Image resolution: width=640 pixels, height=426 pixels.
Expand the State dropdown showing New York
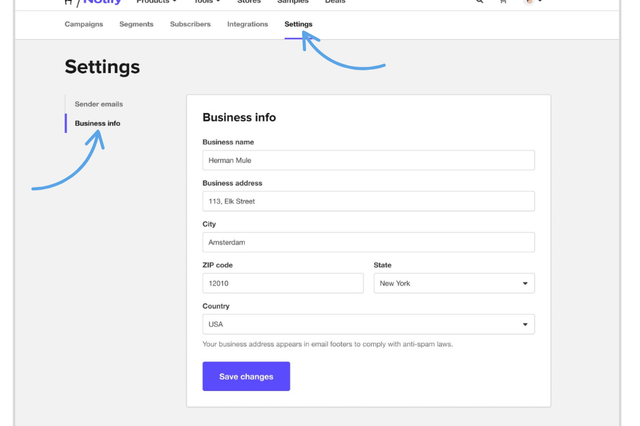454,283
